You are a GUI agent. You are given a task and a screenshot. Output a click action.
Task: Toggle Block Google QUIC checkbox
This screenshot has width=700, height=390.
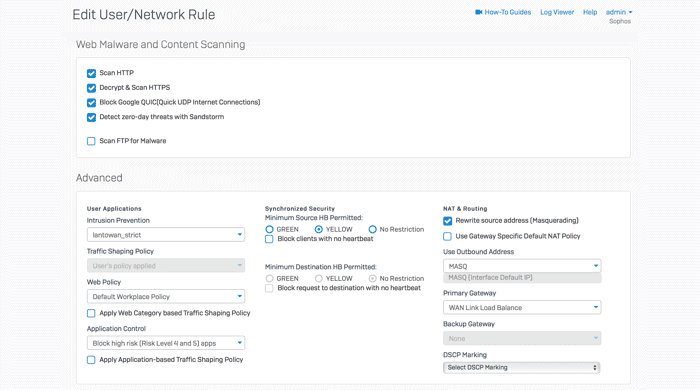[x=92, y=103]
